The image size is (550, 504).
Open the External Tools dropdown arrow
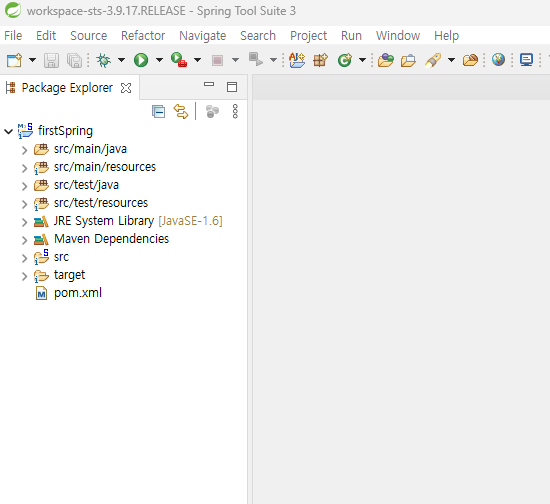[197, 60]
